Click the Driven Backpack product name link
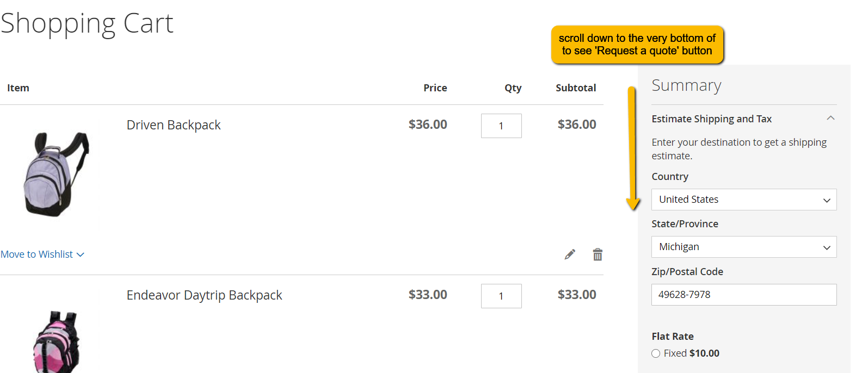This screenshot has height=373, width=868. (x=174, y=125)
